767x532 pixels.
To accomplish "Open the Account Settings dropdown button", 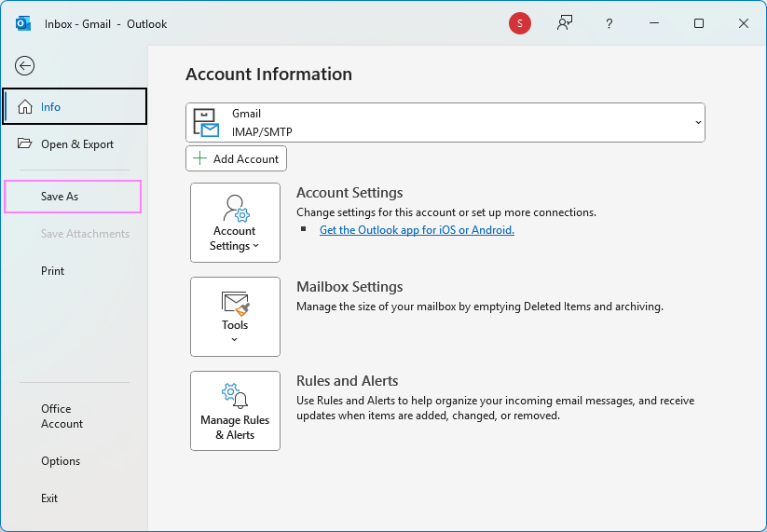I will pos(235,223).
